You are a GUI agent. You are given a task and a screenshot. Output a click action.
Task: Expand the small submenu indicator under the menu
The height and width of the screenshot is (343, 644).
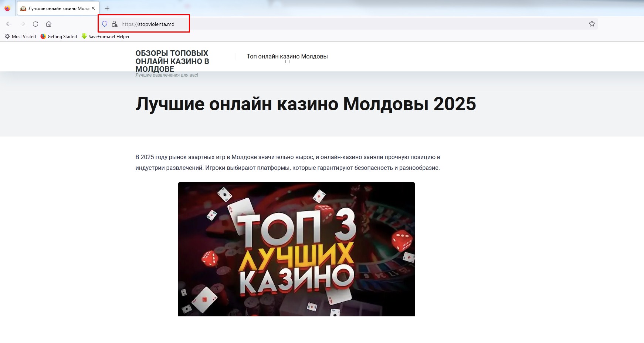(287, 62)
